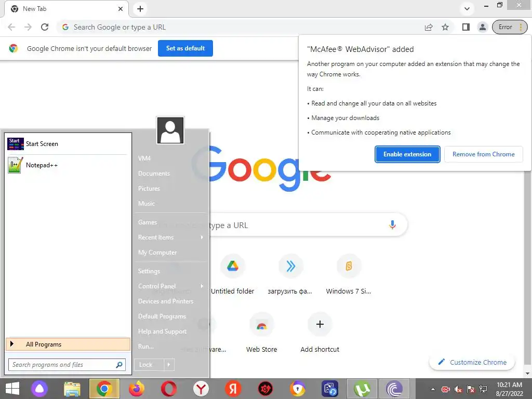Expand All Programs in Start menu

click(x=68, y=344)
